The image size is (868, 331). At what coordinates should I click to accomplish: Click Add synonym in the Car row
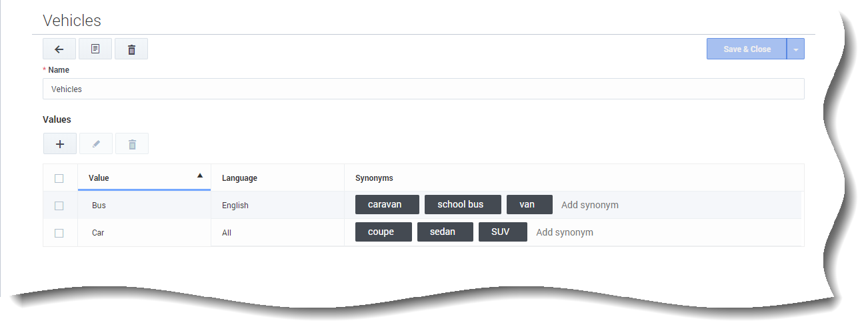565,232
